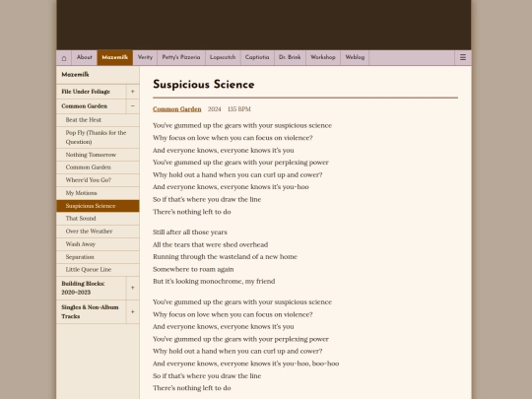Open the Beat the Heat track
This screenshot has width=532, height=399.
tap(98, 120)
